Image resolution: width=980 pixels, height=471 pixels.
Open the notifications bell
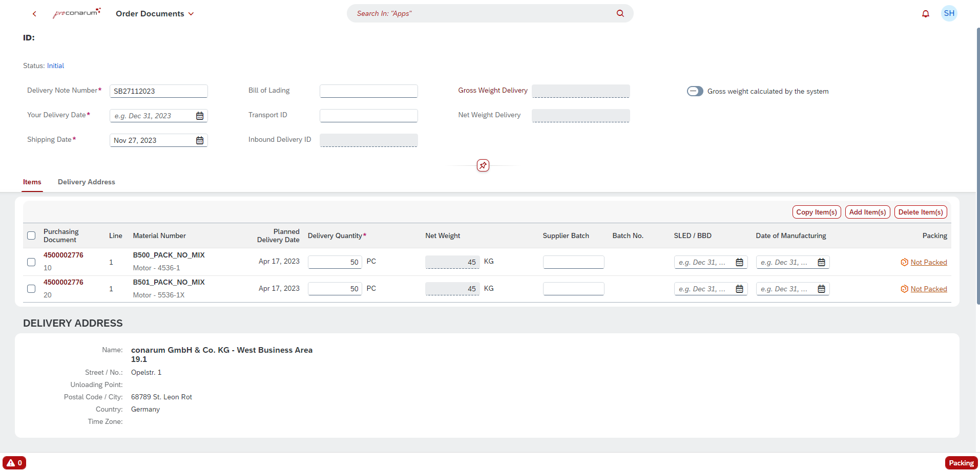click(x=925, y=14)
